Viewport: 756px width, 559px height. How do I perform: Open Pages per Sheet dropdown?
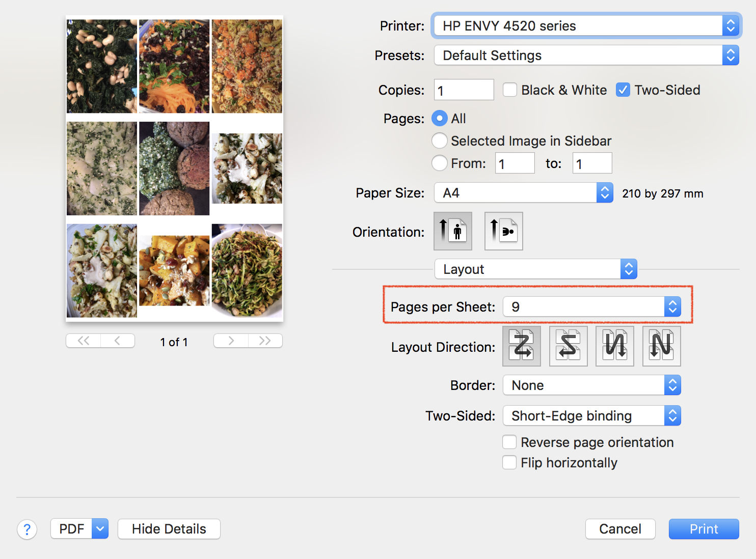(592, 307)
